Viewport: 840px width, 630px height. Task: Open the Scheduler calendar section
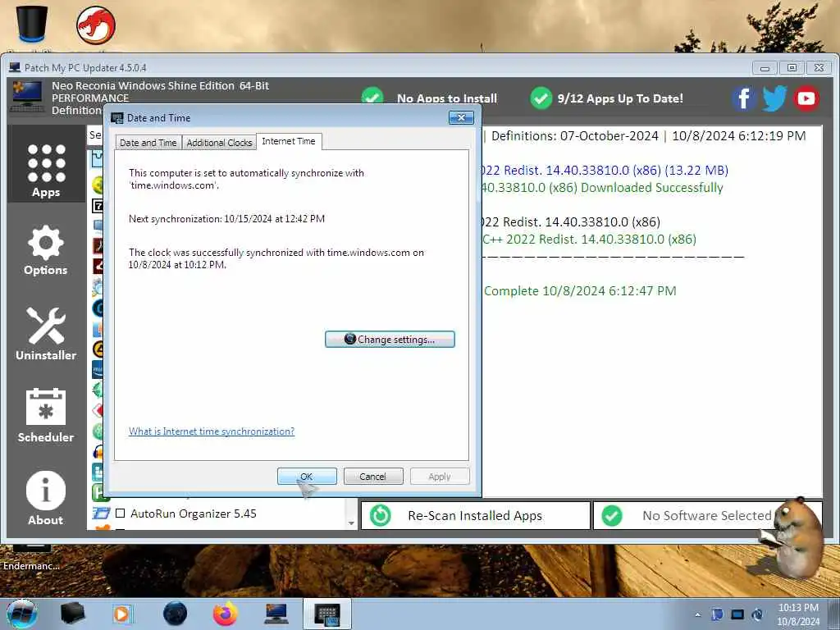point(46,415)
